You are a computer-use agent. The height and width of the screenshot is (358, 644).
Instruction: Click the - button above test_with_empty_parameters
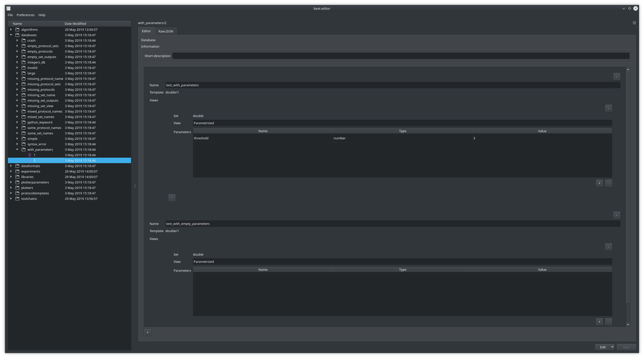[x=616, y=215]
